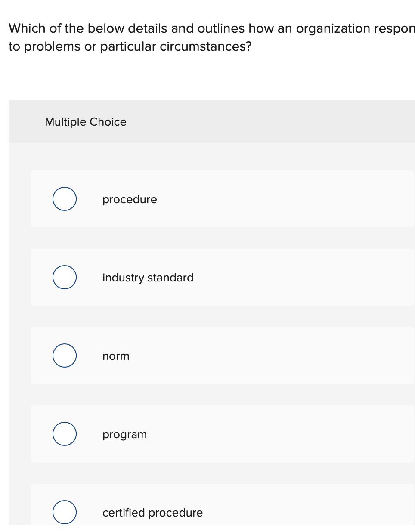Click the word "norm" in answers
Image resolution: width=415 pixels, height=532 pixels.
click(x=116, y=356)
